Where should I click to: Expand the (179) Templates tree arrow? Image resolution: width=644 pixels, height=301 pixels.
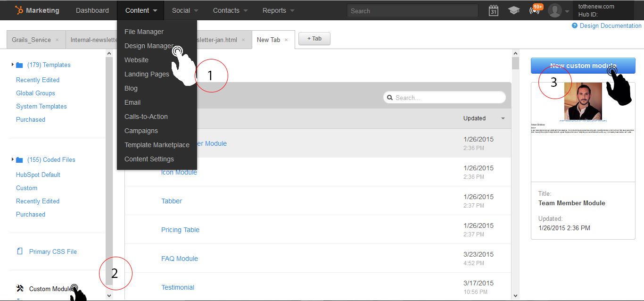pyautogui.click(x=12, y=65)
